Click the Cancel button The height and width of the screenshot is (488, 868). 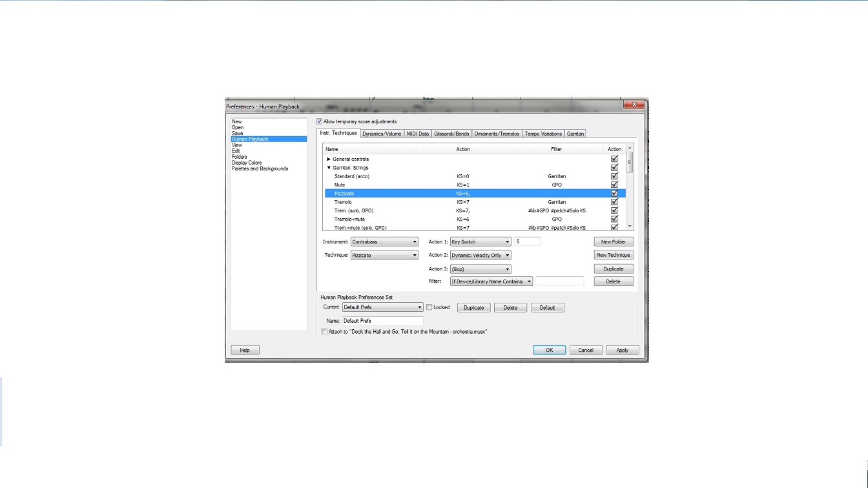pyautogui.click(x=586, y=350)
